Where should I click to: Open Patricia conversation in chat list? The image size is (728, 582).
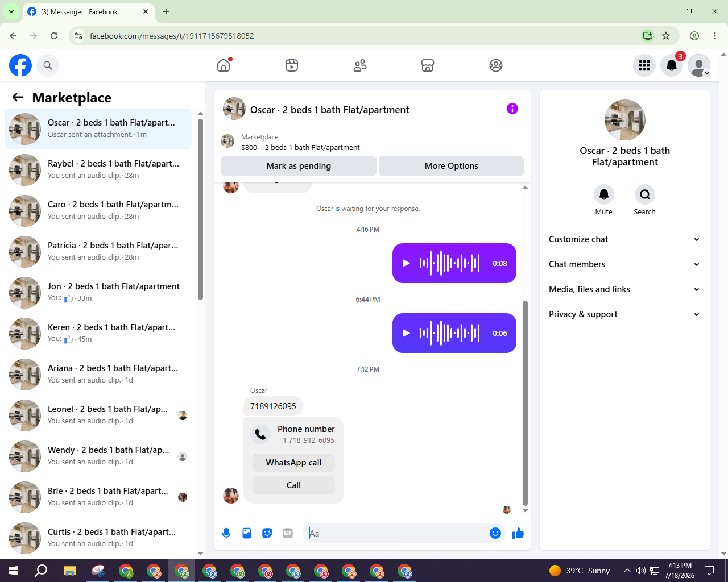(x=98, y=252)
